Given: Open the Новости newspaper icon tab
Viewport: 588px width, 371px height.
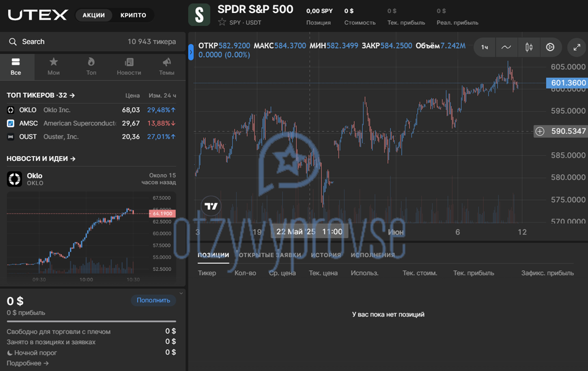Looking at the screenshot, I should (x=129, y=67).
